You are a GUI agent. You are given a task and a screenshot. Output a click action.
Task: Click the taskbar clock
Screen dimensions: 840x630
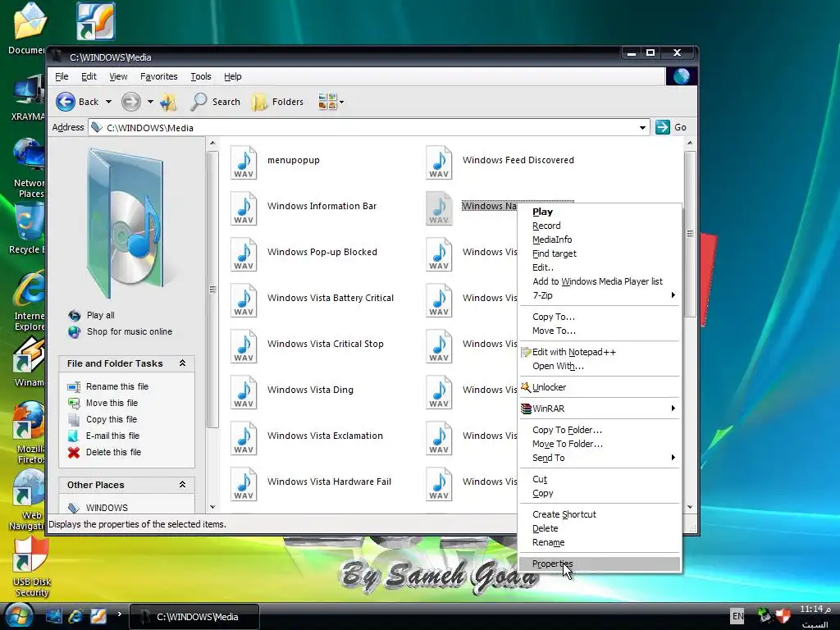[x=815, y=616]
